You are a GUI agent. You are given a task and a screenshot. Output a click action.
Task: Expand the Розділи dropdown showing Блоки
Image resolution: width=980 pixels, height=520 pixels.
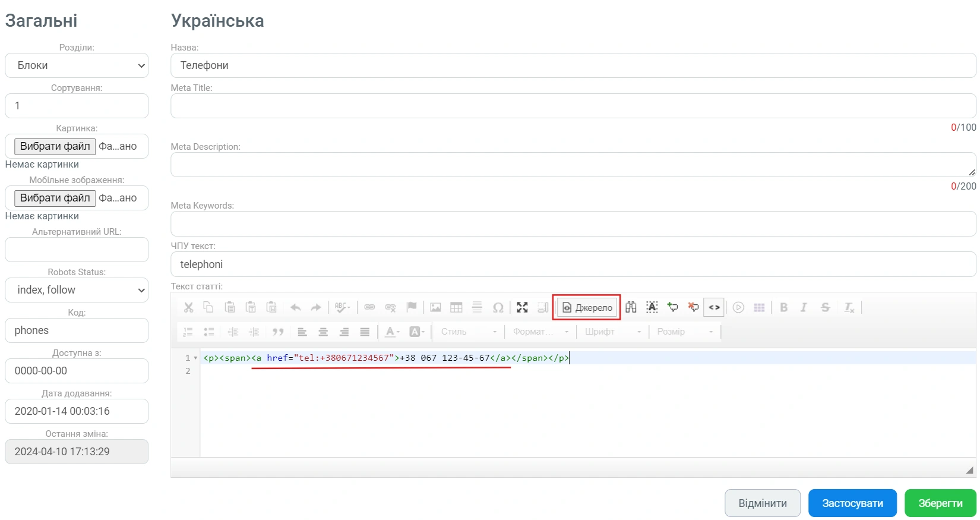tap(77, 65)
